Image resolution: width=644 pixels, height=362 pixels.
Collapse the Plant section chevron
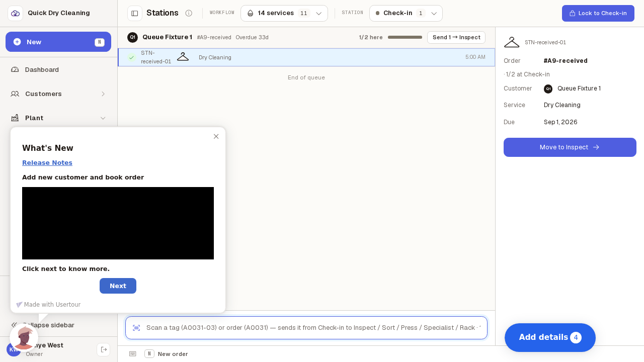(x=103, y=118)
